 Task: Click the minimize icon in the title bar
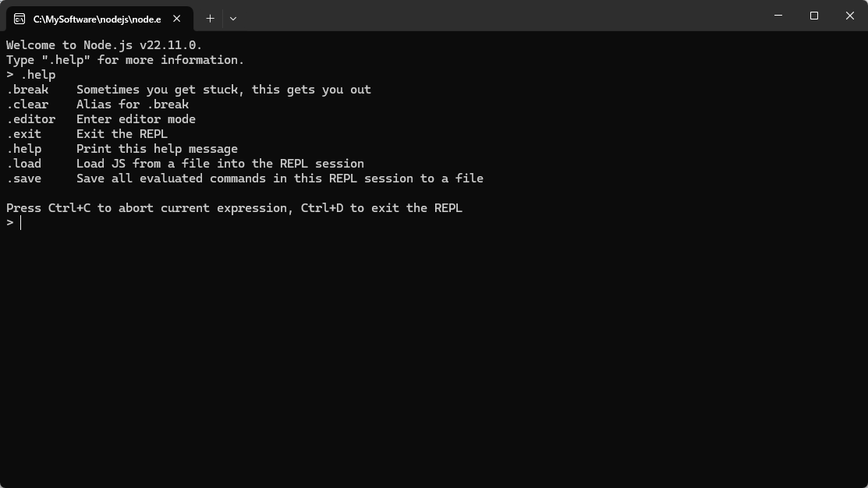coord(778,16)
